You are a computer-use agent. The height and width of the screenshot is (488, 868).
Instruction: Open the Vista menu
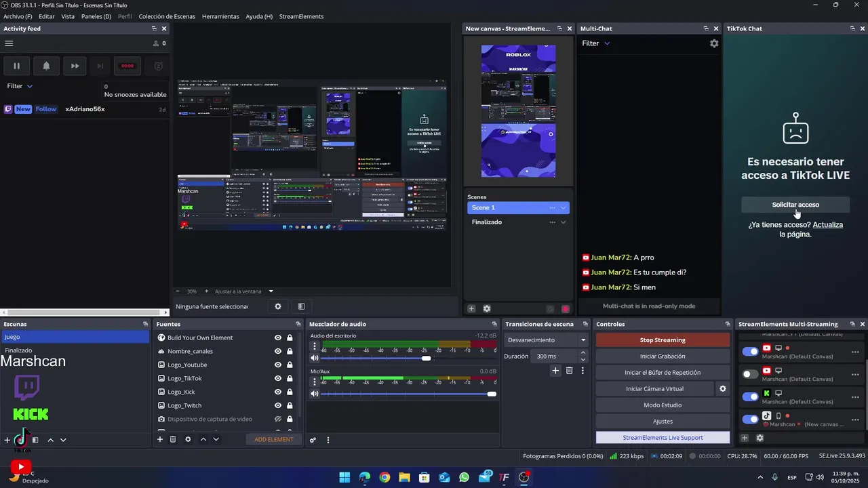(x=68, y=16)
